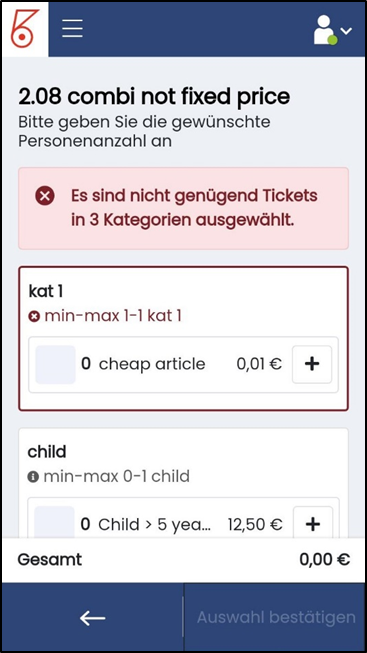Click the cheap article thumbnail placeholder
Image resolution: width=367 pixels, height=653 pixels.
(x=55, y=364)
